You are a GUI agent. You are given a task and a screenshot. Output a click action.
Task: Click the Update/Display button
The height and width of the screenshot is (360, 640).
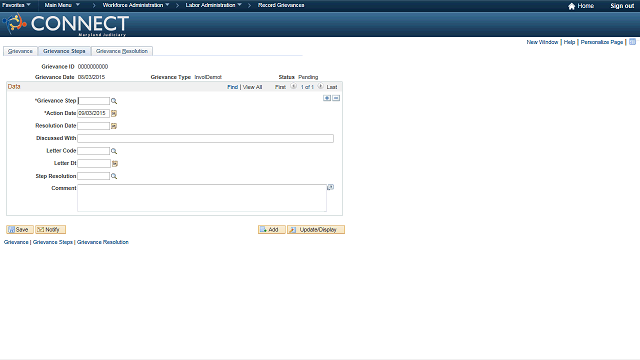coord(316,229)
